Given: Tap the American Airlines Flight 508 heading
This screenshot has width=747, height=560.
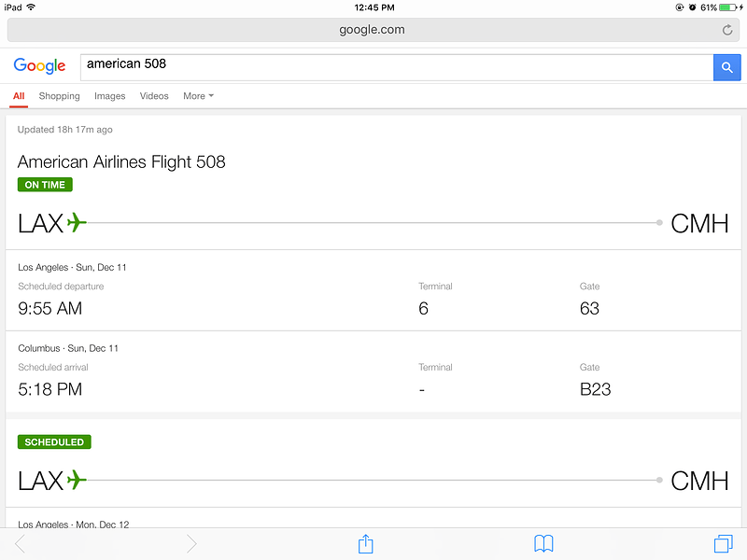Looking at the screenshot, I should (x=121, y=161).
